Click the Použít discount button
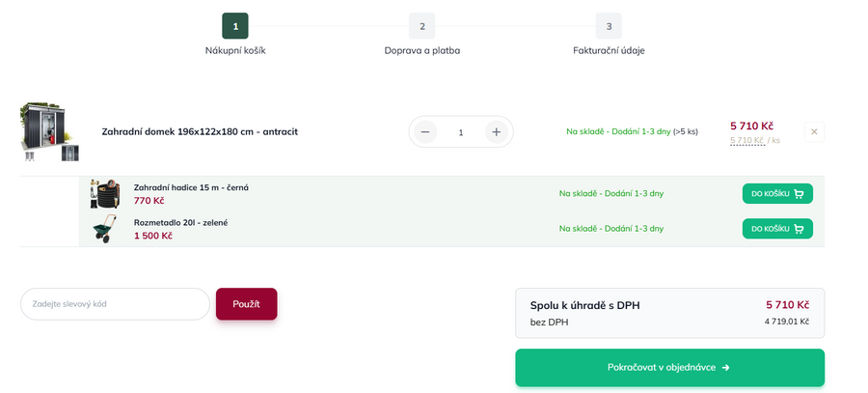 click(246, 304)
